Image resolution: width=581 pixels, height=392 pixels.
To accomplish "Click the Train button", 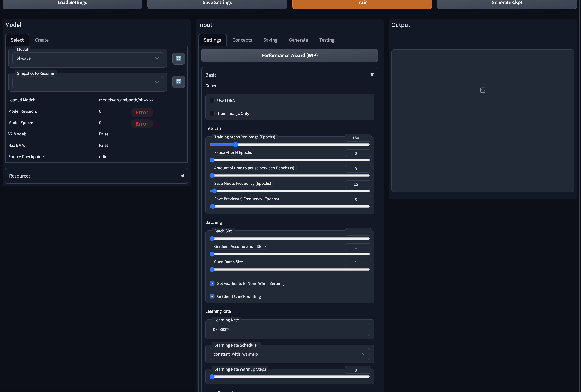I will 362,3.
